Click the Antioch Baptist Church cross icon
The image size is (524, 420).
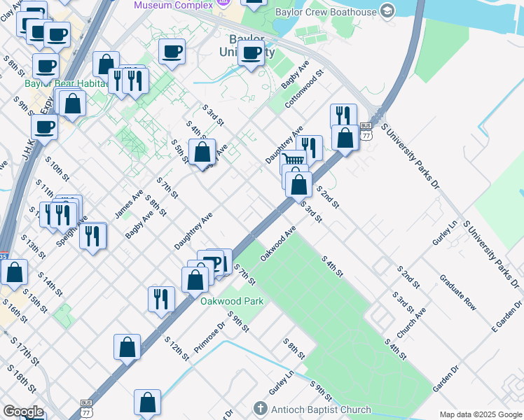click(x=260, y=409)
